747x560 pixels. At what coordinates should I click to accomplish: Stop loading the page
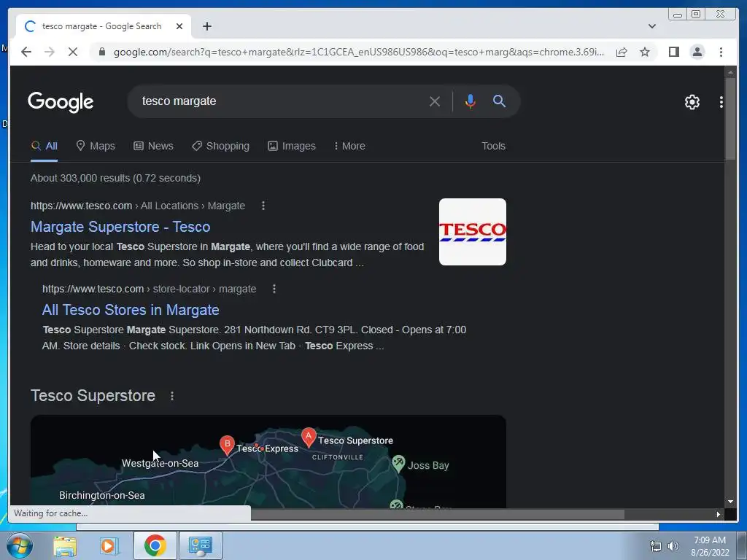click(x=73, y=52)
